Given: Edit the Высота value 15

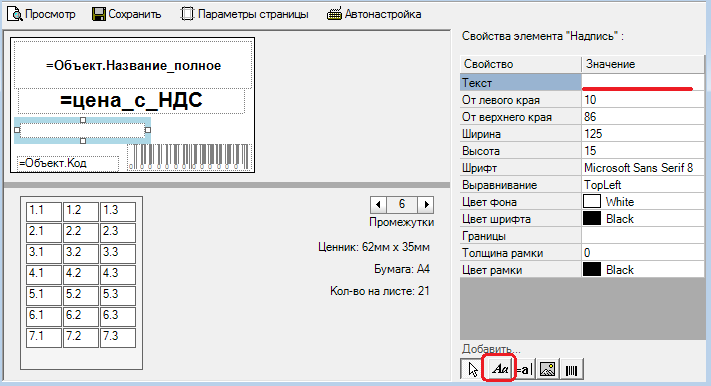Looking at the screenshot, I should (643, 151).
